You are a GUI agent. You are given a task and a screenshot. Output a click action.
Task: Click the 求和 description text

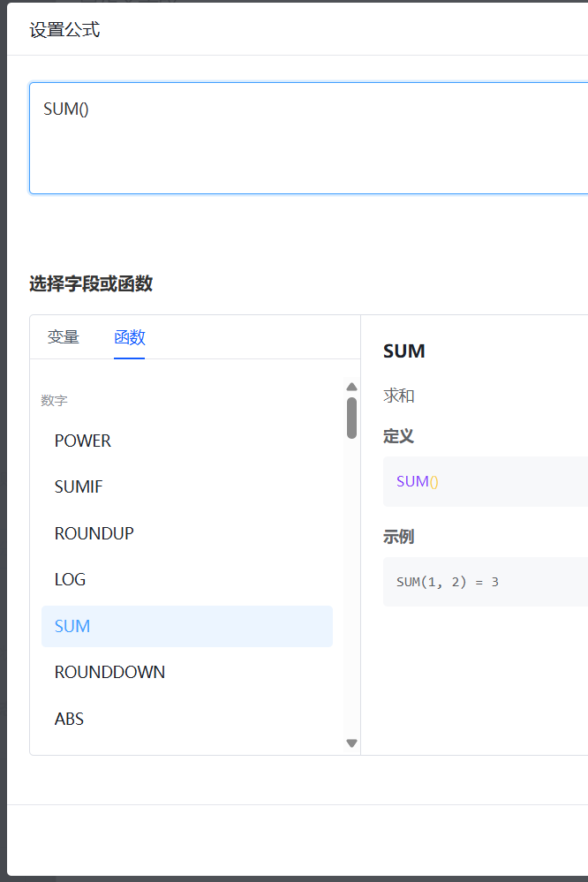coord(399,396)
